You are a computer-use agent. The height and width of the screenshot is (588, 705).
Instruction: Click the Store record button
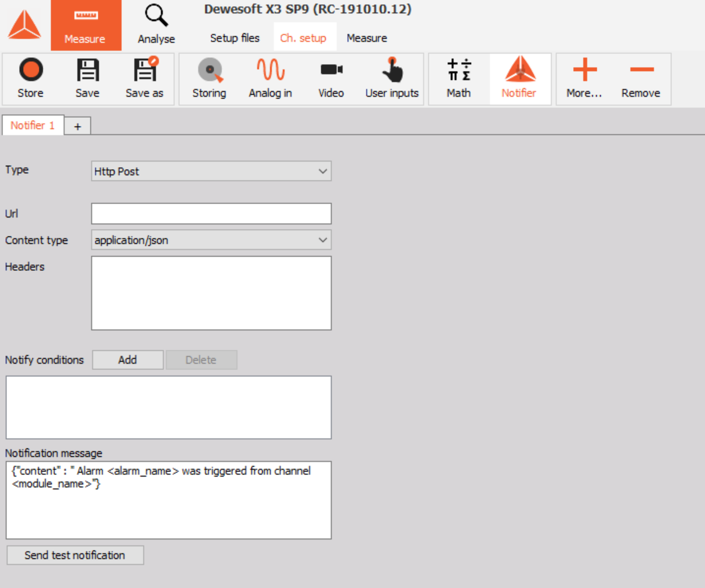pos(31,79)
